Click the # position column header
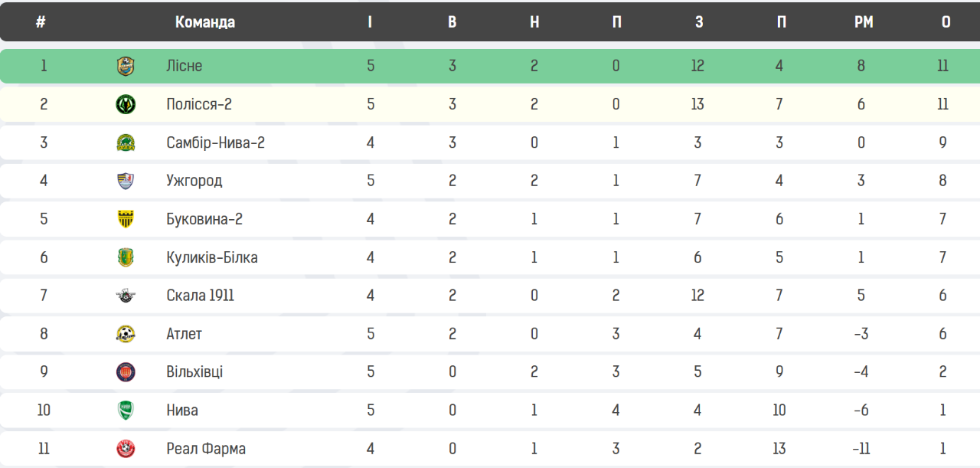Image resolution: width=980 pixels, height=468 pixels. [41, 22]
